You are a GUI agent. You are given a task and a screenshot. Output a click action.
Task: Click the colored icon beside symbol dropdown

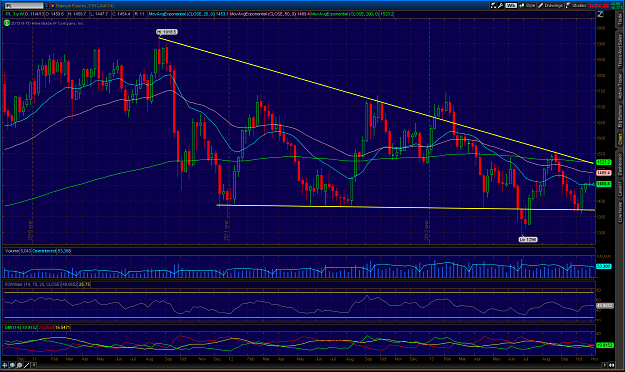point(52,6)
